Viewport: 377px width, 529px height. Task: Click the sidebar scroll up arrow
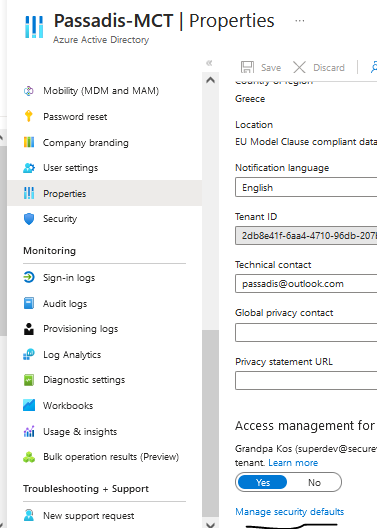210,80
